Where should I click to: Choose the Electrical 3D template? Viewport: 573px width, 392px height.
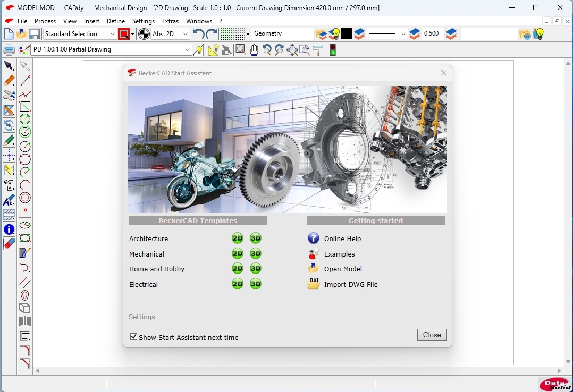pos(256,284)
